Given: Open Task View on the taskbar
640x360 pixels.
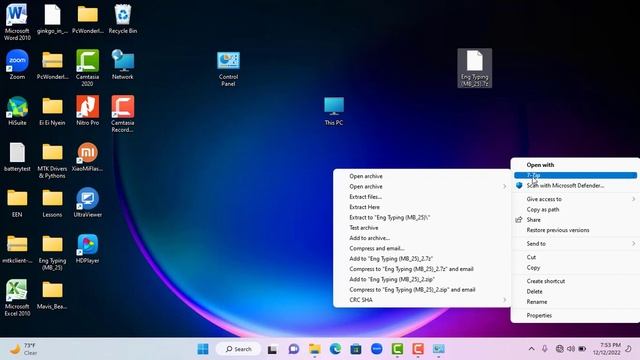Looking at the screenshot, I should click(x=273, y=349).
